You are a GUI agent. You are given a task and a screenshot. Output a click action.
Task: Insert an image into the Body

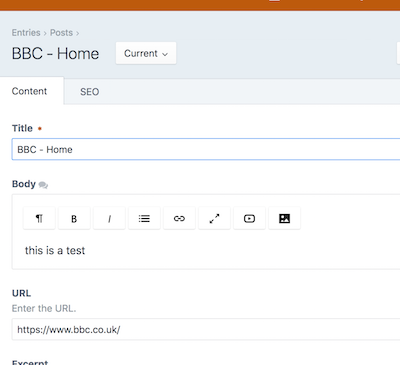pyautogui.click(x=284, y=218)
